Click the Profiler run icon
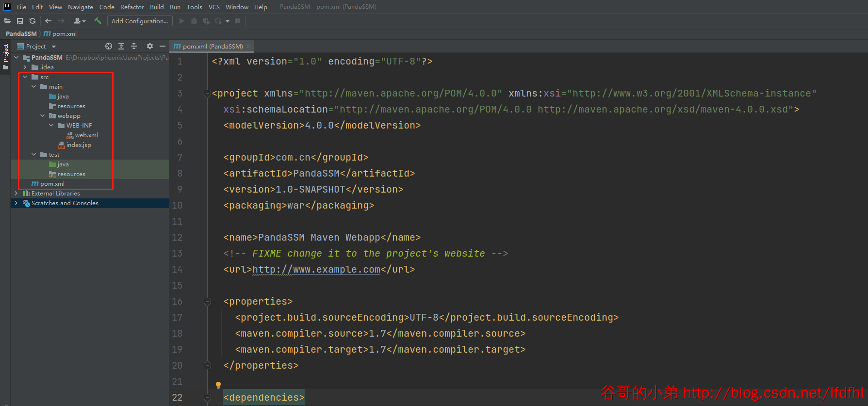868x406 pixels. pos(218,21)
